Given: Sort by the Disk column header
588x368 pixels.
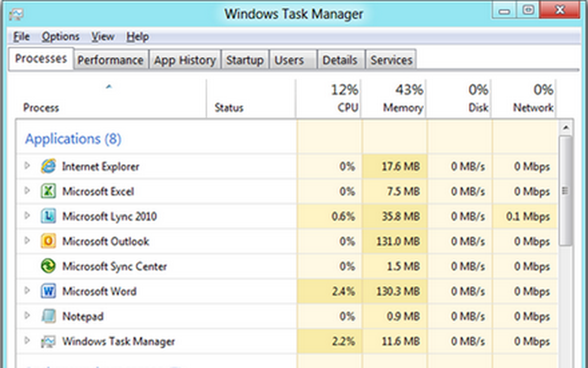Looking at the screenshot, I should (x=459, y=99).
